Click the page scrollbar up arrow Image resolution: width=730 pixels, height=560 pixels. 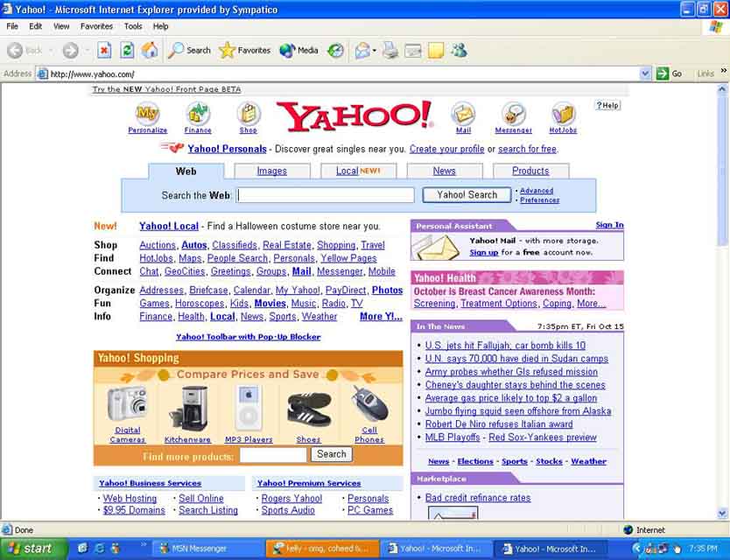click(722, 88)
